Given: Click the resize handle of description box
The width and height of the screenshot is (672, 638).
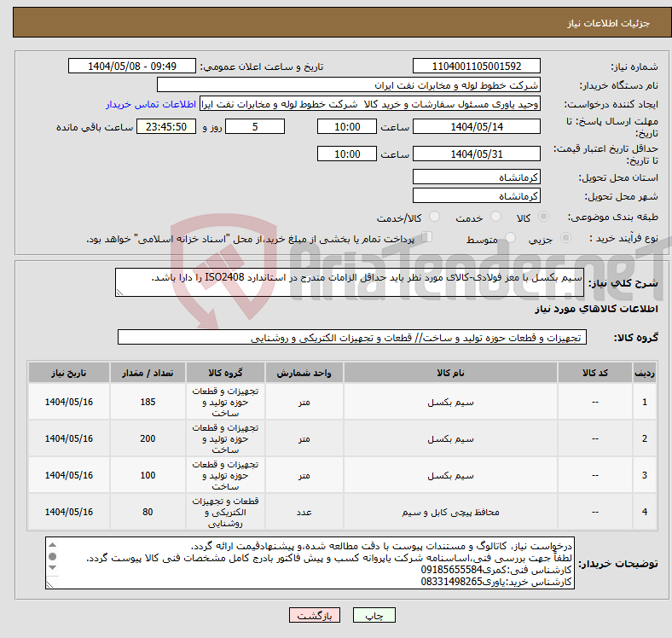Looking at the screenshot, I should [119, 293].
